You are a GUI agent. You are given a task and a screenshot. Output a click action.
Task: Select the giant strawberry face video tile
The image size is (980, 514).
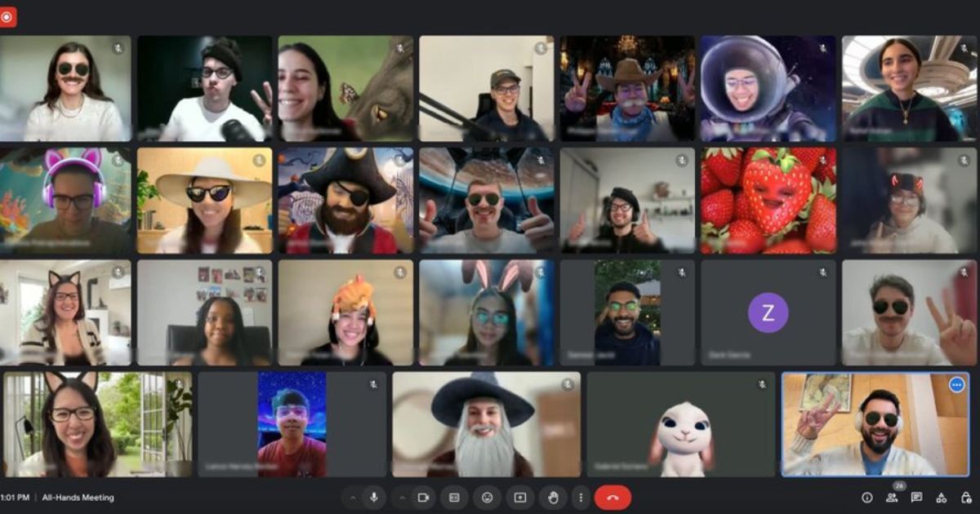click(x=768, y=200)
